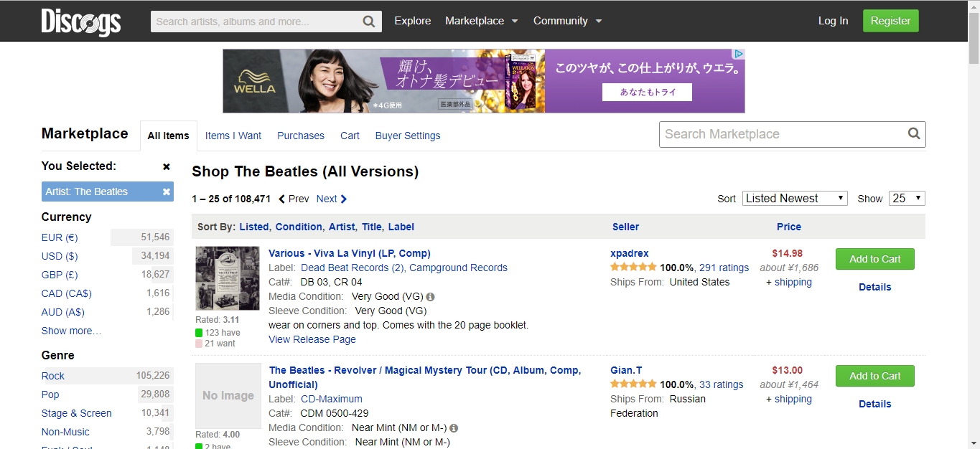Click the green Register button

coord(890,21)
